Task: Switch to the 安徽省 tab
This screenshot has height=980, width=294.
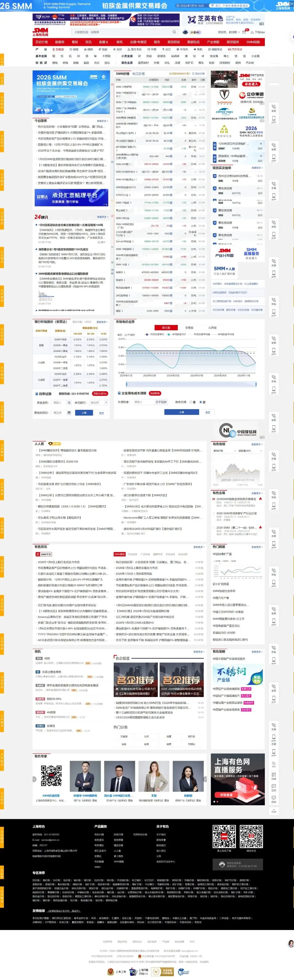Action: [x=189, y=328]
